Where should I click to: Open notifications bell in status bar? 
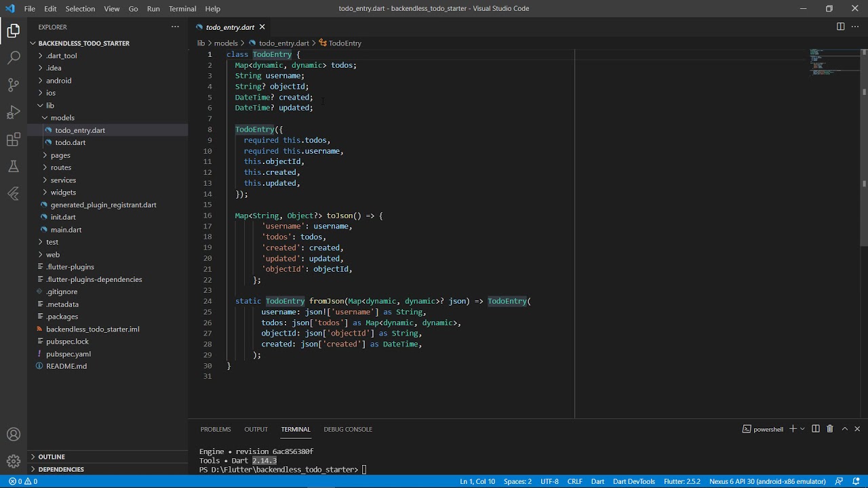coord(855,481)
